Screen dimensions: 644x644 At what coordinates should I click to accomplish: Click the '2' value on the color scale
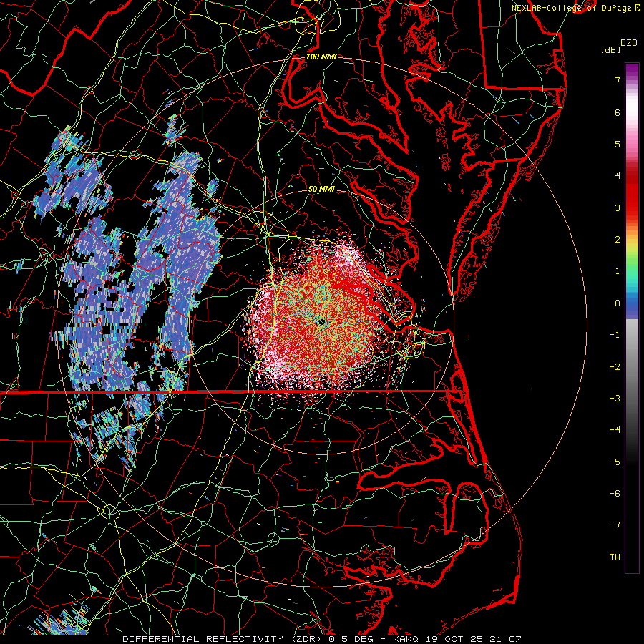point(618,240)
